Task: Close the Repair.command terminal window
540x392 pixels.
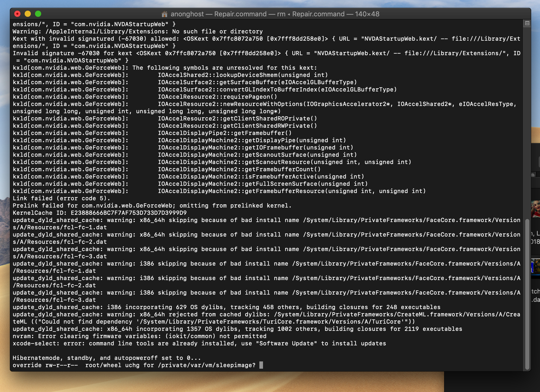Action: (17, 14)
